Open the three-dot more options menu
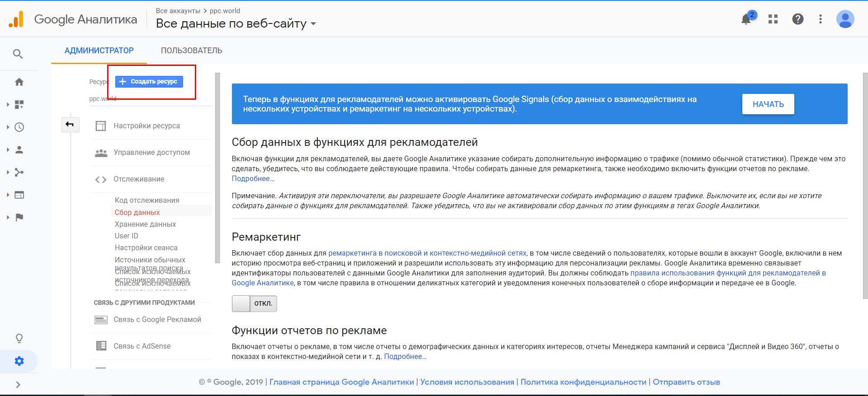This screenshot has width=868, height=396. pos(821,19)
